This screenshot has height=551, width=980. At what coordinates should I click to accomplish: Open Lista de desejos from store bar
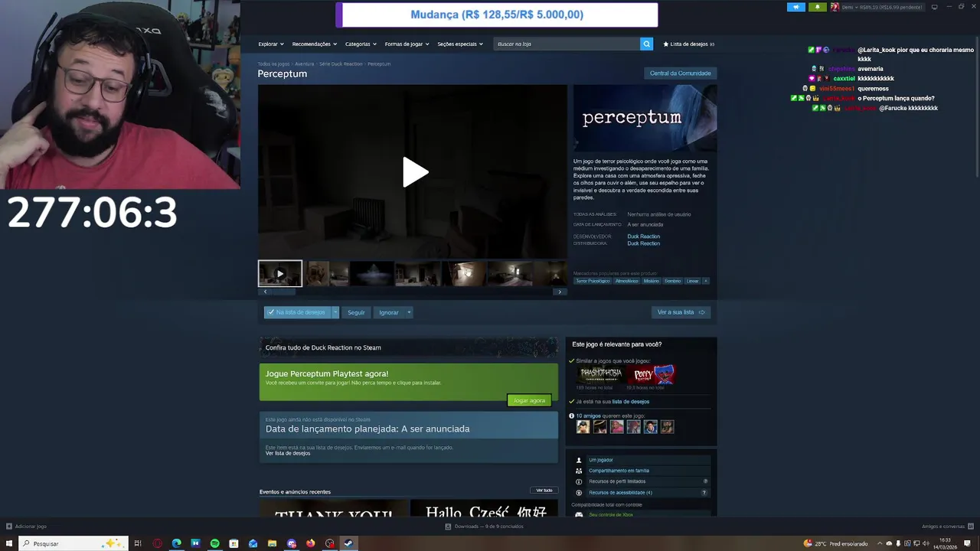click(688, 44)
